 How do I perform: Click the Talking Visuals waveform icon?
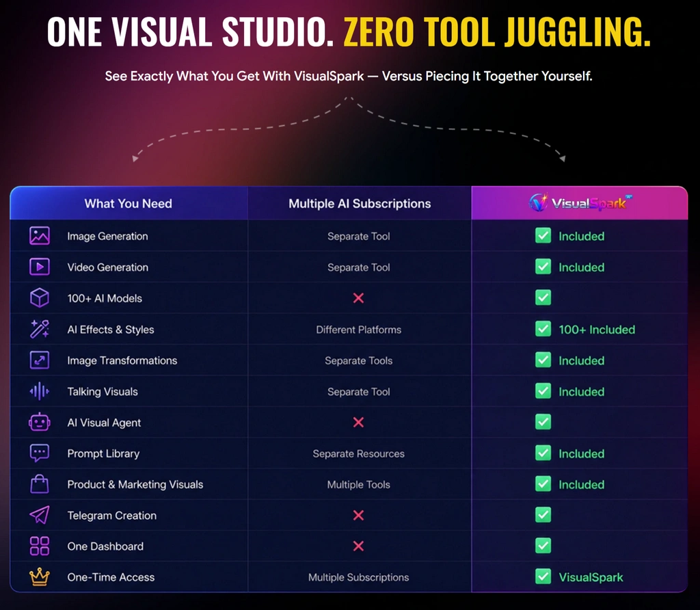[x=39, y=391]
